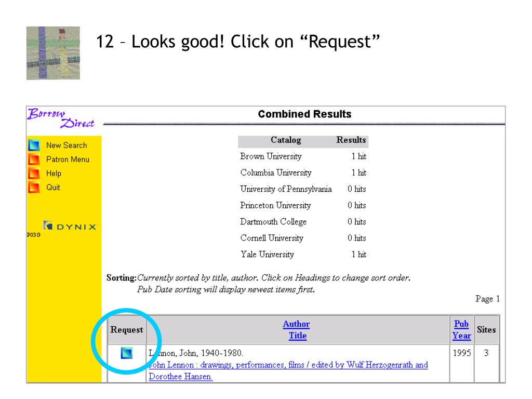Click the Catalog column header
Image resolution: width=532 pixels, height=399 pixels.
286,140
